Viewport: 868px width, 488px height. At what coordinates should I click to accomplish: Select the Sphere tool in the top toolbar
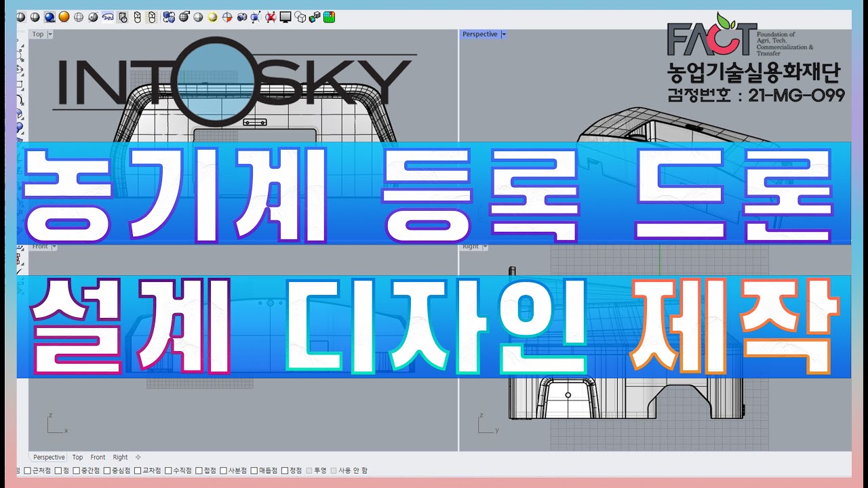pos(20,16)
